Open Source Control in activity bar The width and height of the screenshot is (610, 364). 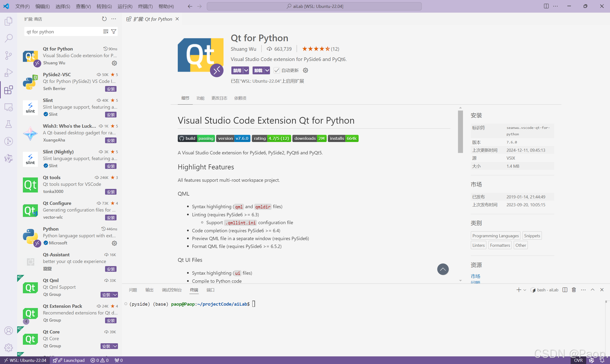[8, 56]
